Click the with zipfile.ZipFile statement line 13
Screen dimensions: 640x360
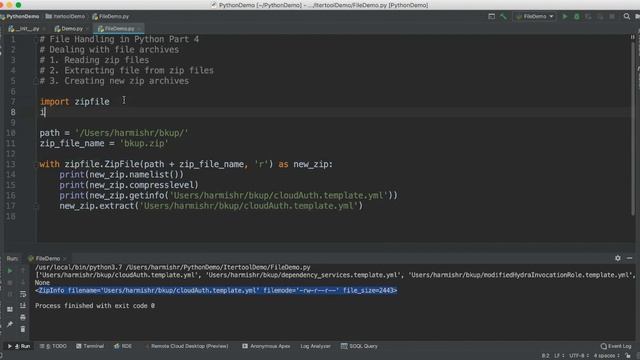(186, 164)
